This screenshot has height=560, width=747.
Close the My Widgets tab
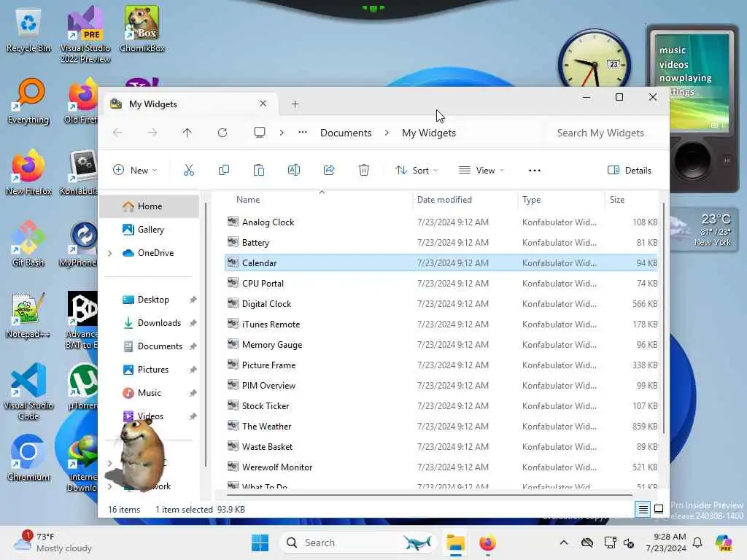(263, 104)
